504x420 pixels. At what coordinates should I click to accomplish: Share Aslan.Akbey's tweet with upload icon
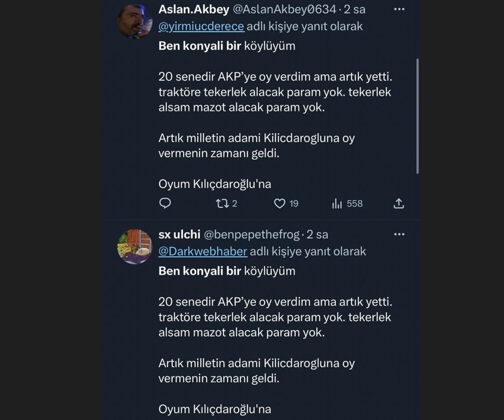[399, 204]
